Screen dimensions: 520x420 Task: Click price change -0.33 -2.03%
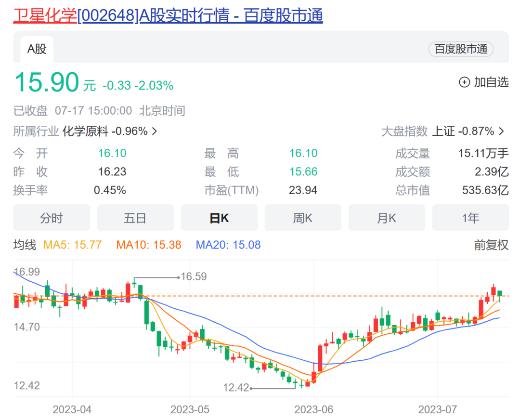point(138,86)
